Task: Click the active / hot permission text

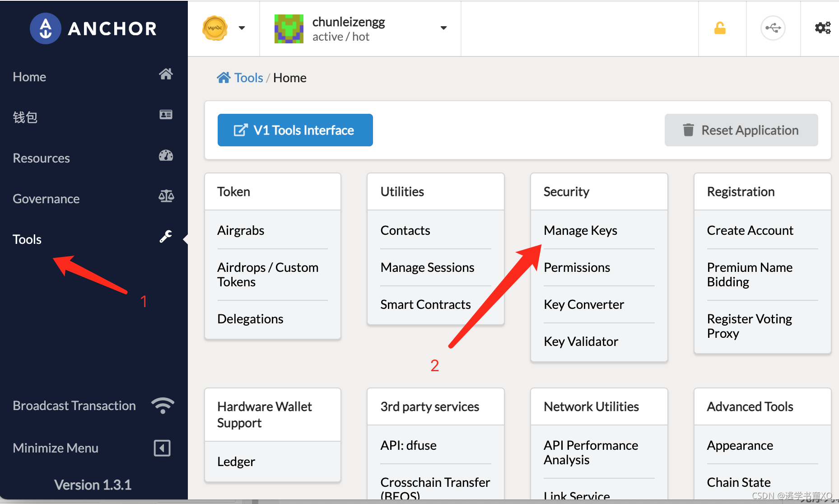Action: (x=341, y=37)
